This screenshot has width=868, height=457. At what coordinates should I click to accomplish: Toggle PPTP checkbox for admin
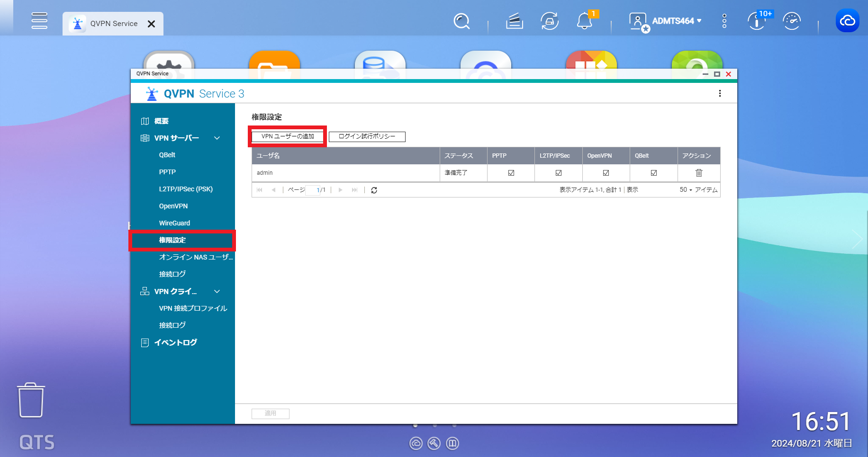pos(511,173)
